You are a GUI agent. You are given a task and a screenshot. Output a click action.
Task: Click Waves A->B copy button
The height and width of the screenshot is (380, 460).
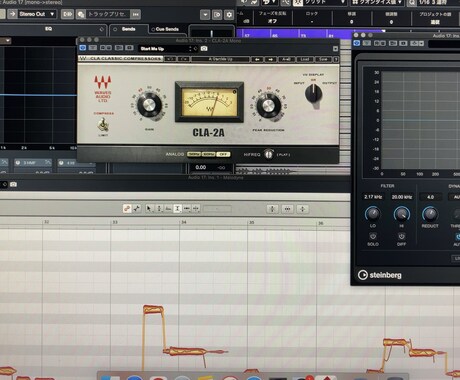pyautogui.click(x=286, y=59)
